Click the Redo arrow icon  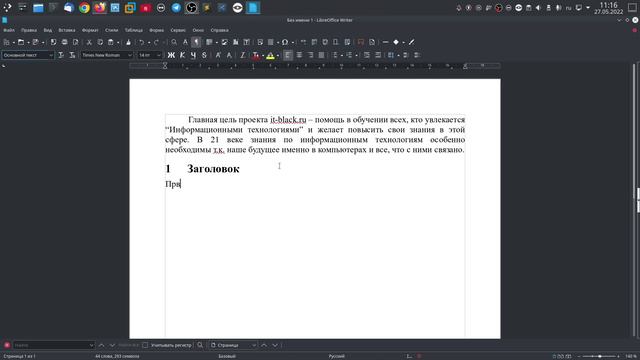(x=156, y=42)
